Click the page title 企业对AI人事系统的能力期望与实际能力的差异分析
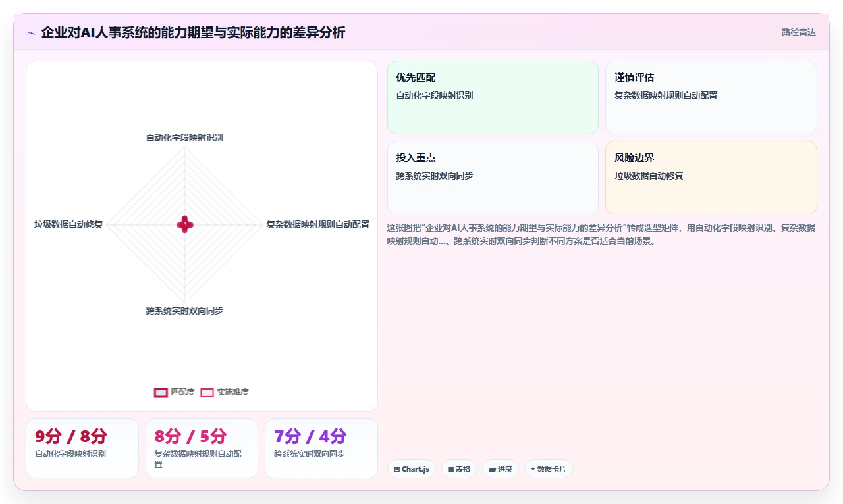 click(193, 32)
